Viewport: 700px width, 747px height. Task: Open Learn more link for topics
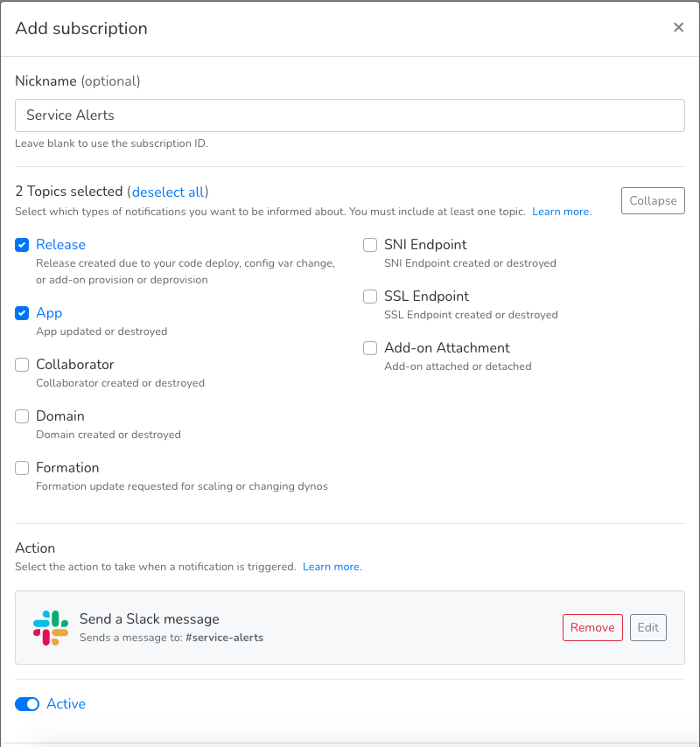(561, 212)
